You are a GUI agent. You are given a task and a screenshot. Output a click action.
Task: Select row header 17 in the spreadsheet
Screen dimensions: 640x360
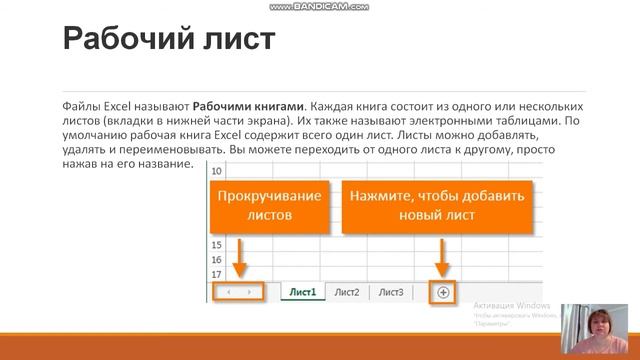(x=216, y=274)
